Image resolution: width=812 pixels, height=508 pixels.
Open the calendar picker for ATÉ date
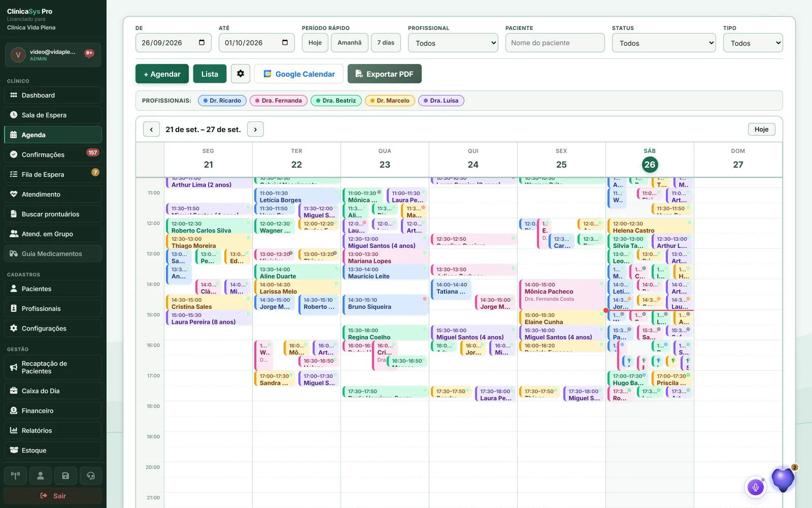tap(285, 43)
